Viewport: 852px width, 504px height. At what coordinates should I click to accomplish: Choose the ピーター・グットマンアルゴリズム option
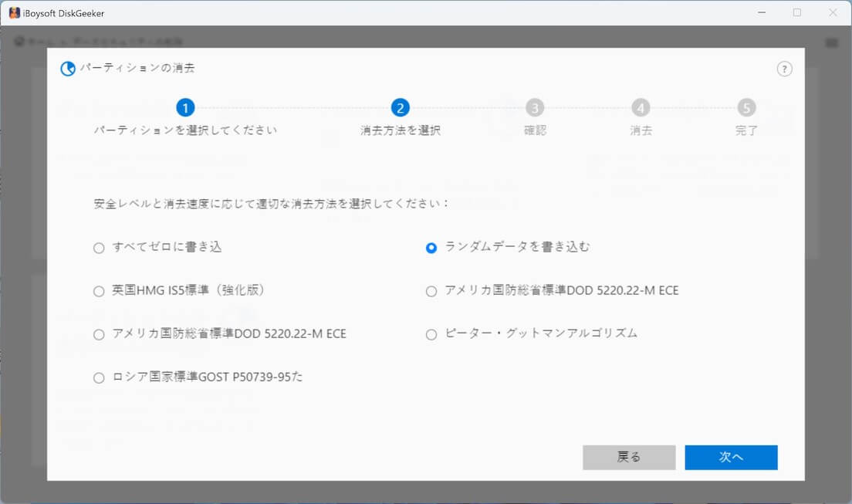(431, 334)
